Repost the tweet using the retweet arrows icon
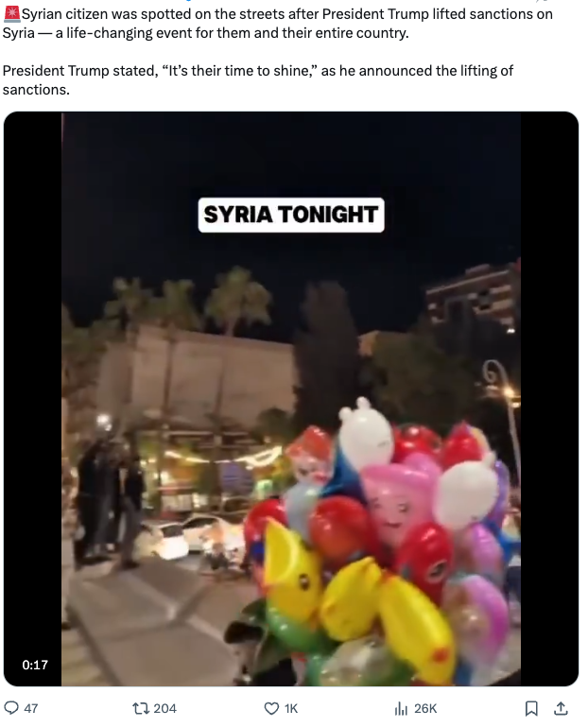 (x=140, y=708)
